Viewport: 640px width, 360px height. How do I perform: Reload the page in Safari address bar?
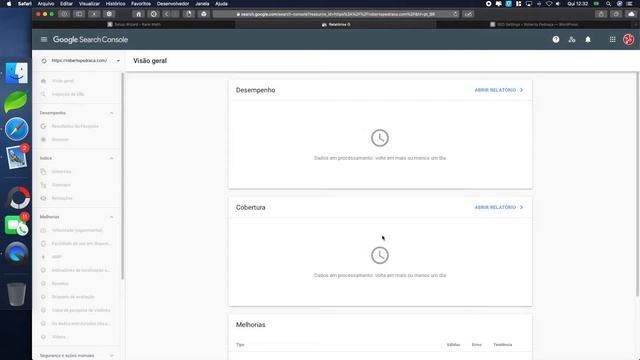pyautogui.click(x=455, y=14)
